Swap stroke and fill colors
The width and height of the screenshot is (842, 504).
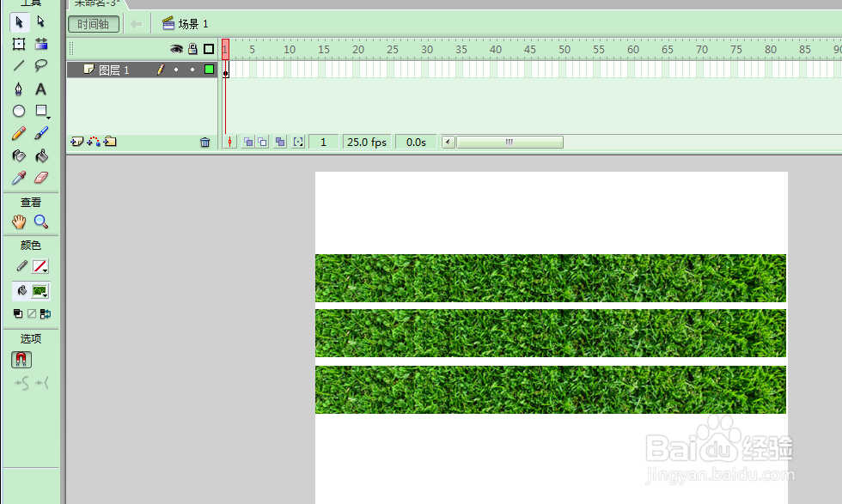point(45,314)
